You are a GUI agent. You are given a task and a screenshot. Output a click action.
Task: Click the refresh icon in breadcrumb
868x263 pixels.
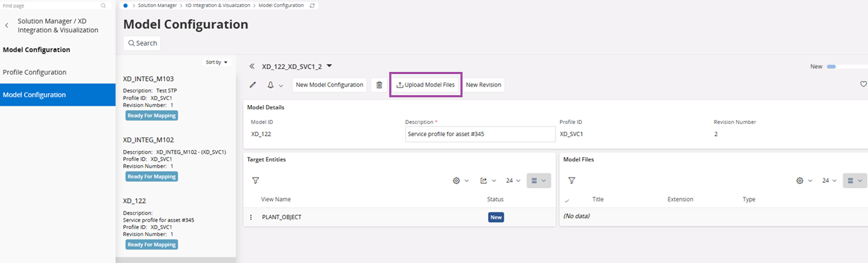pyautogui.click(x=312, y=5)
